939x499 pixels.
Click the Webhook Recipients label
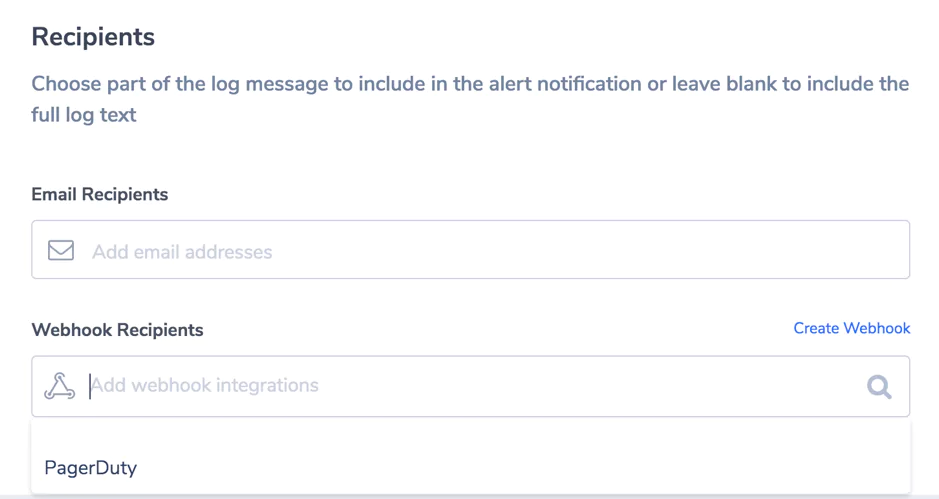[117, 329]
